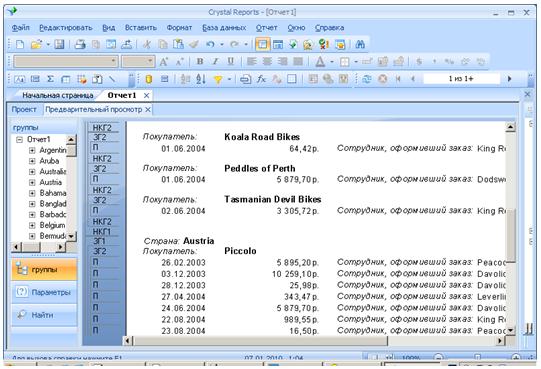Toggle italic formatting
Image resolution: width=541 pixels, height=369 pixels.
pyautogui.click(x=215, y=62)
